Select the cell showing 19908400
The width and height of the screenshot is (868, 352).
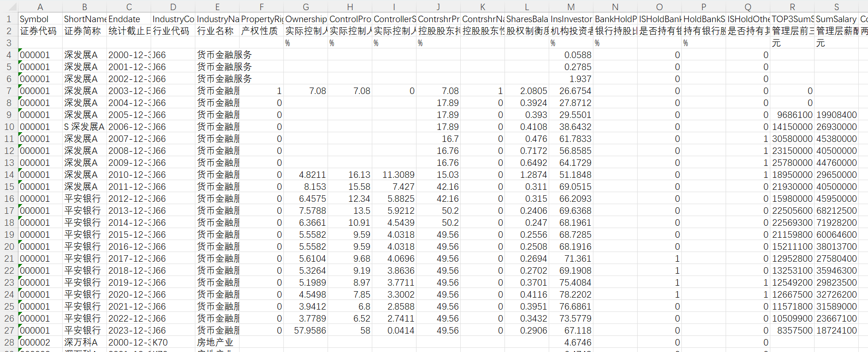click(836, 115)
